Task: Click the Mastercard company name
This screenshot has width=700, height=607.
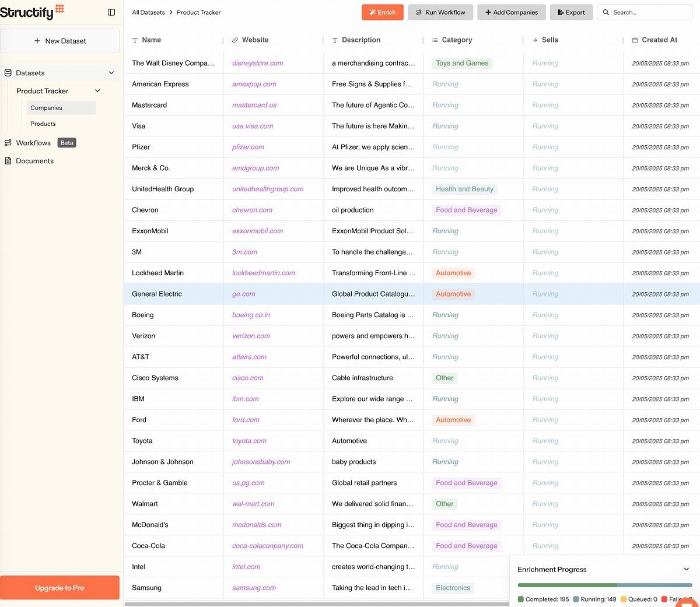Action: (x=149, y=105)
